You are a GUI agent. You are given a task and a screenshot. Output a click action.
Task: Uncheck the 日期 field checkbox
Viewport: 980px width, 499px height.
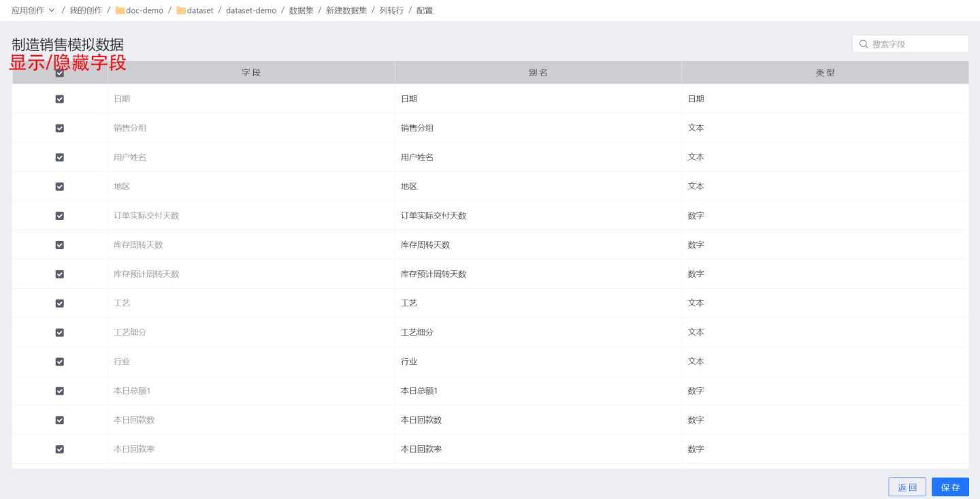[x=60, y=99]
